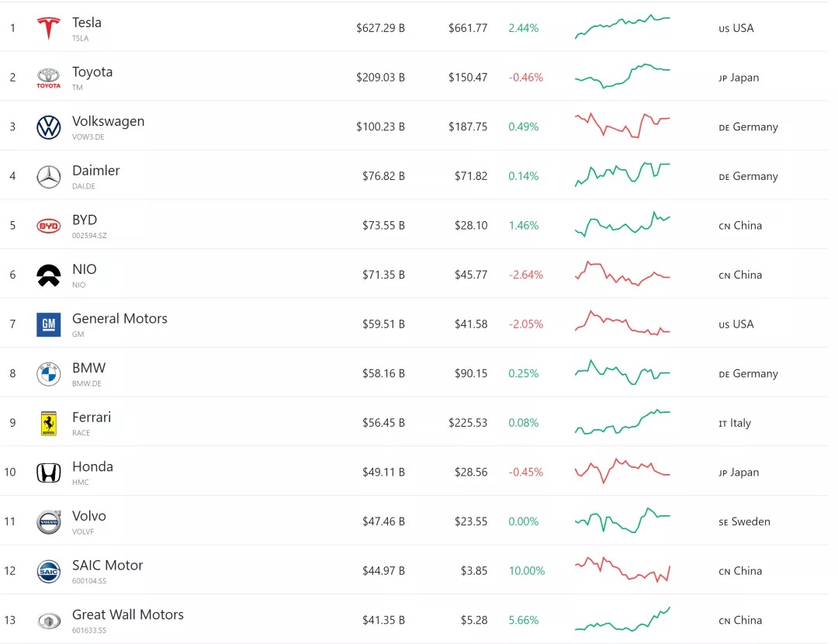Click the Toyota logo icon
838x644 pixels.
tap(49, 78)
